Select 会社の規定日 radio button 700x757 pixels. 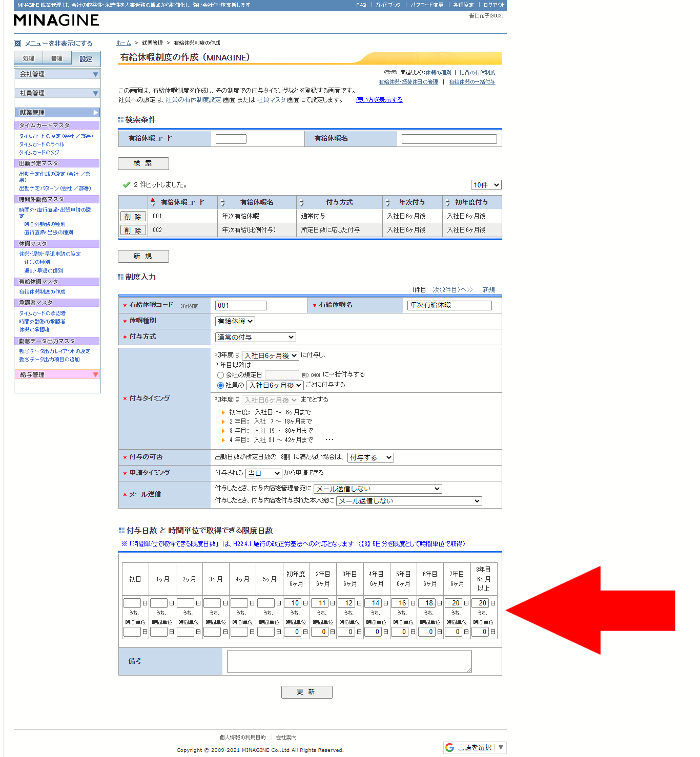click(220, 375)
